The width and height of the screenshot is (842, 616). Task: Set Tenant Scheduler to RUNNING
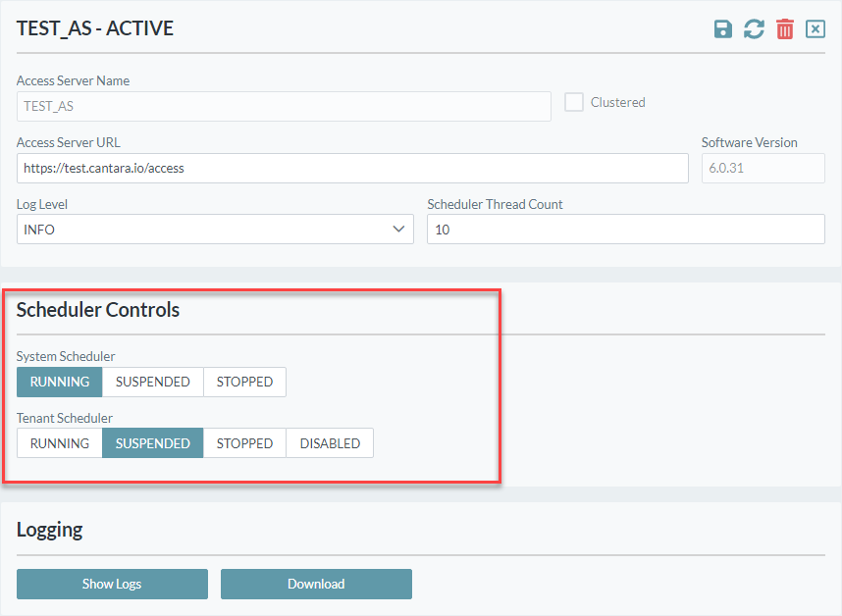59,443
